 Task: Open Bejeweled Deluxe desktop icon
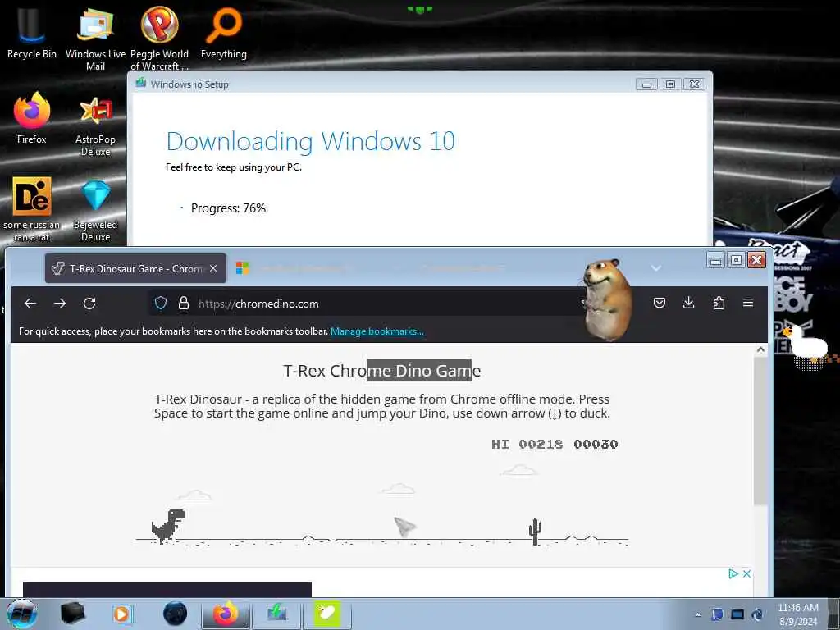pyautogui.click(x=95, y=210)
